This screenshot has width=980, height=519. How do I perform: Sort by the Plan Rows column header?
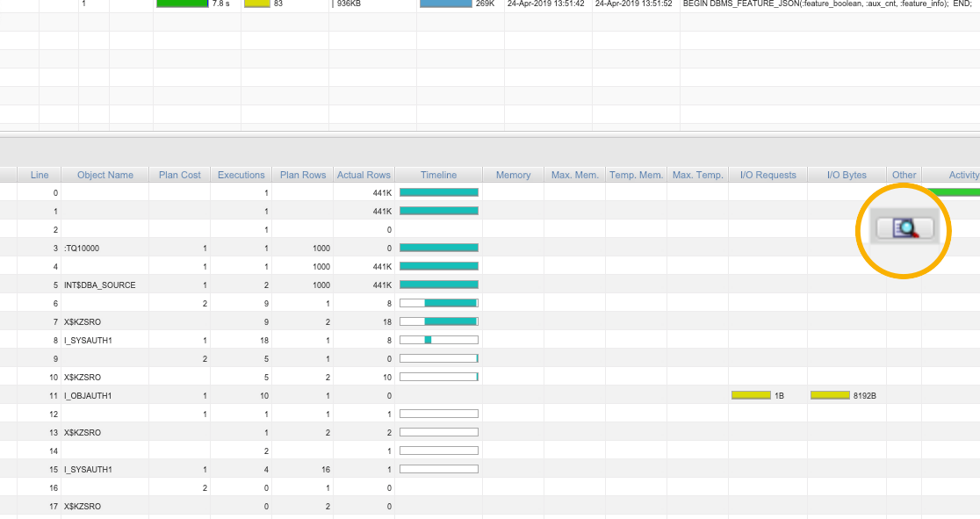point(302,175)
